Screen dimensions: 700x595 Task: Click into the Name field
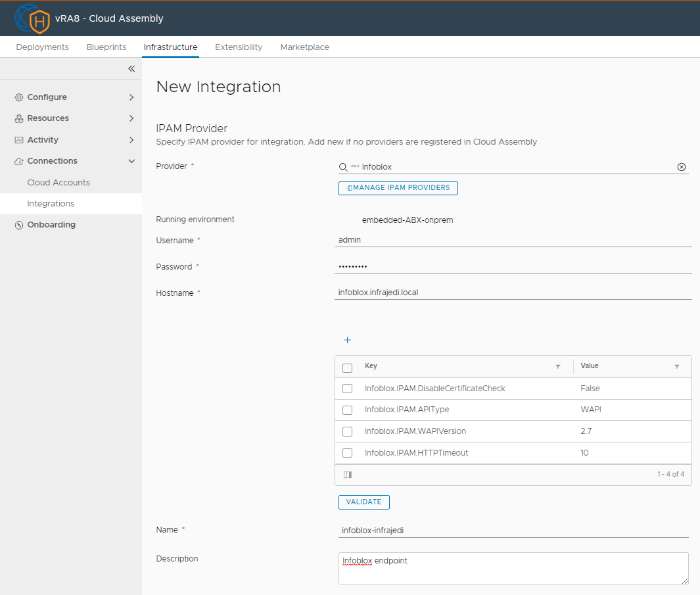click(x=513, y=530)
